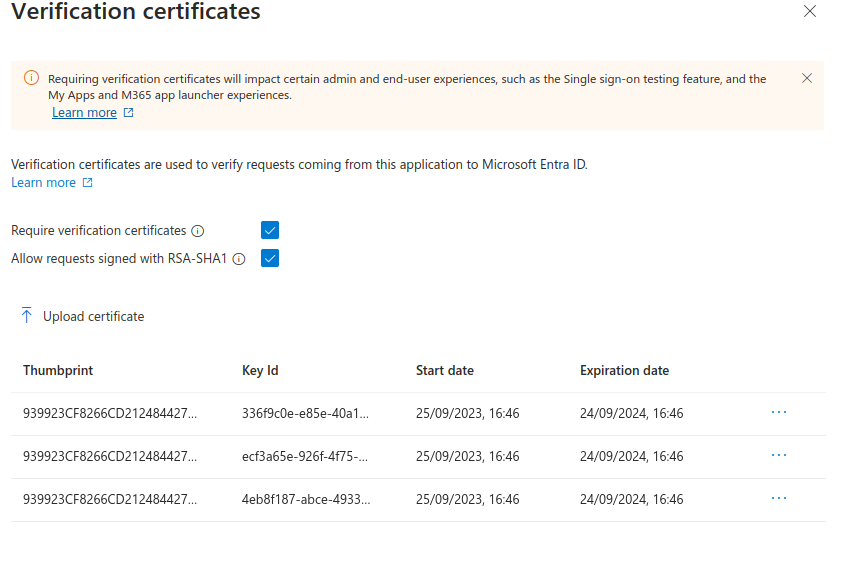Viewport: 846px width, 574px height.
Task: Open more options for key ecf3a65e certificate
Action: tap(779, 455)
